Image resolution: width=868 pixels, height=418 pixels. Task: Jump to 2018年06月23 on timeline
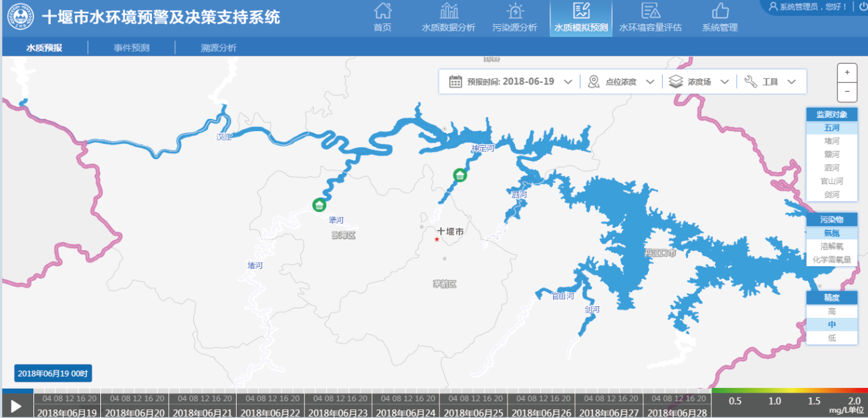pyautogui.click(x=338, y=412)
